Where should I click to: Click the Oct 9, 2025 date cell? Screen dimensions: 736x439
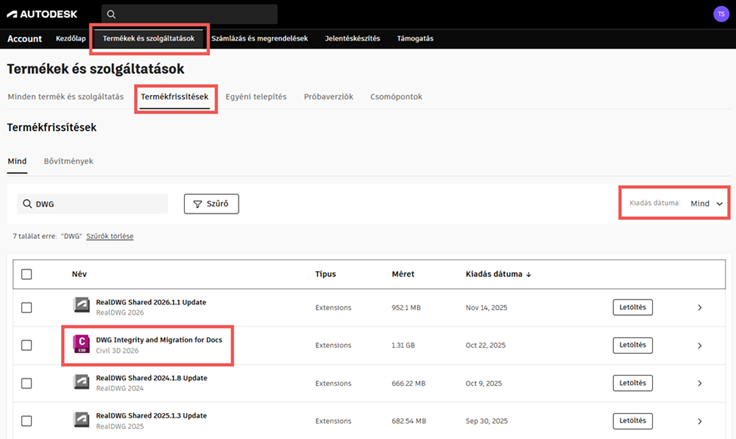point(483,383)
